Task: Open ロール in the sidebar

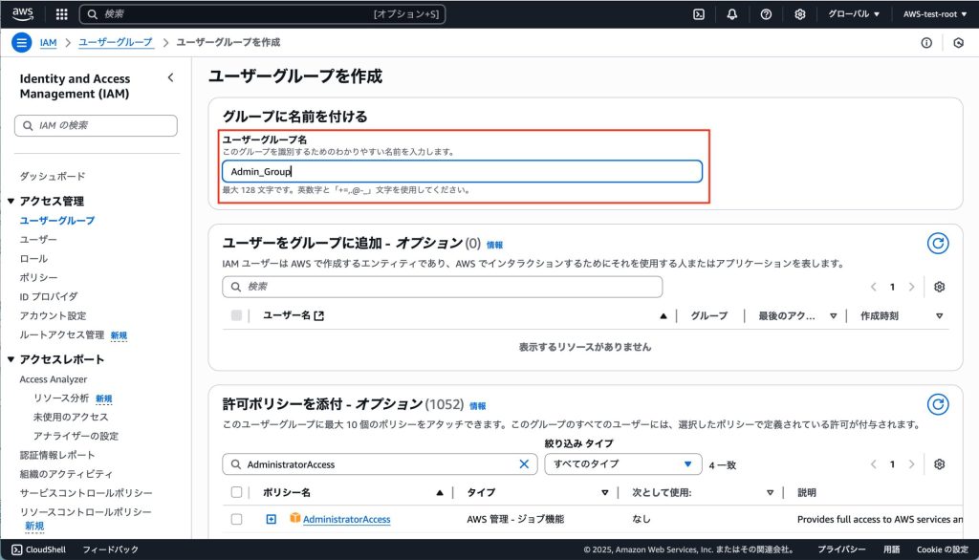Action: coord(33,258)
